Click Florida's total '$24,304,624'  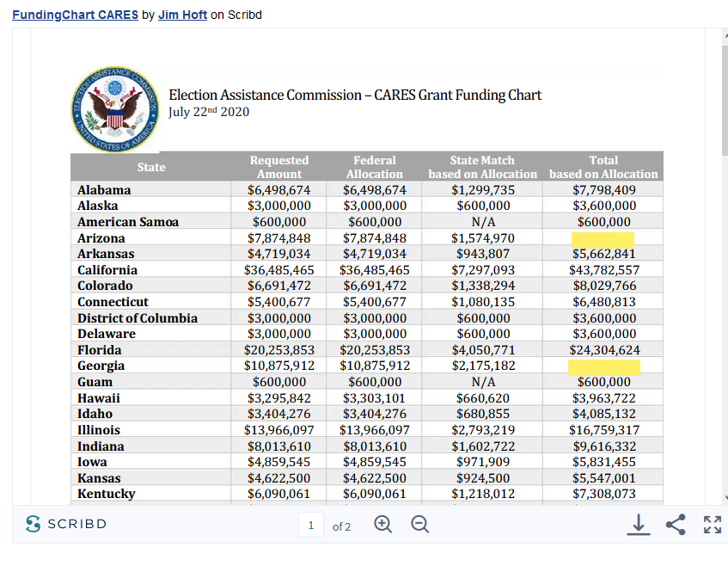click(604, 350)
